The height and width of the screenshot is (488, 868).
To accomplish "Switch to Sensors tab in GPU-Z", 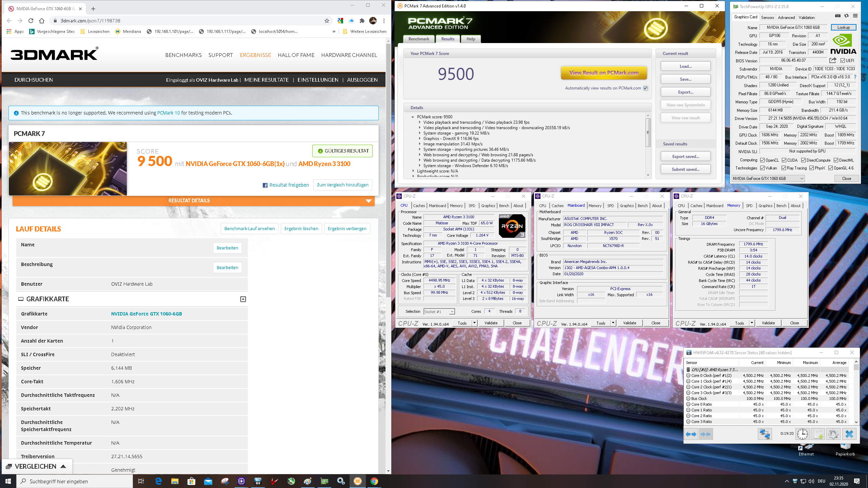I will pyautogui.click(x=767, y=18).
